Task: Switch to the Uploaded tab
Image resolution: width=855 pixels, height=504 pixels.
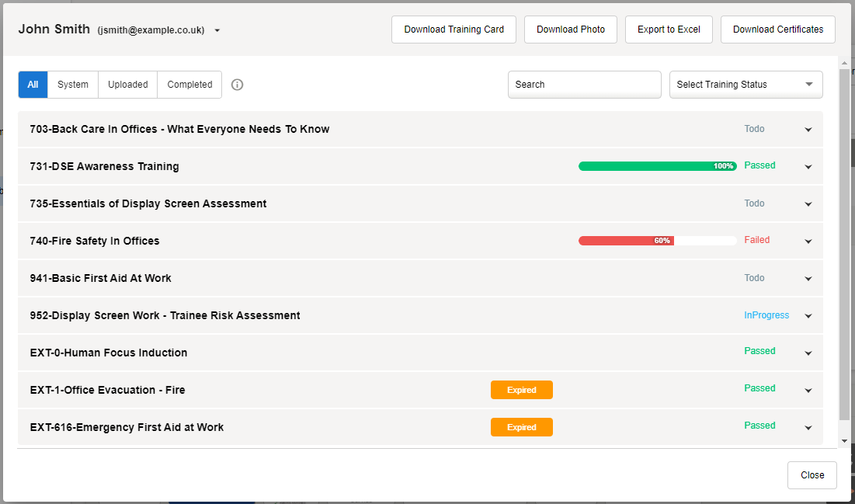Action: click(x=127, y=85)
